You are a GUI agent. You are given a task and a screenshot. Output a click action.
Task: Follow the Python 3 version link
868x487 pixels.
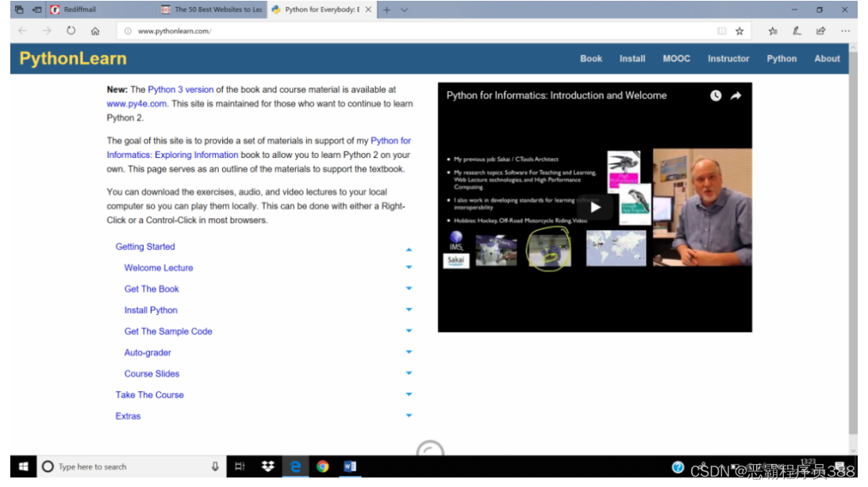tap(180, 90)
